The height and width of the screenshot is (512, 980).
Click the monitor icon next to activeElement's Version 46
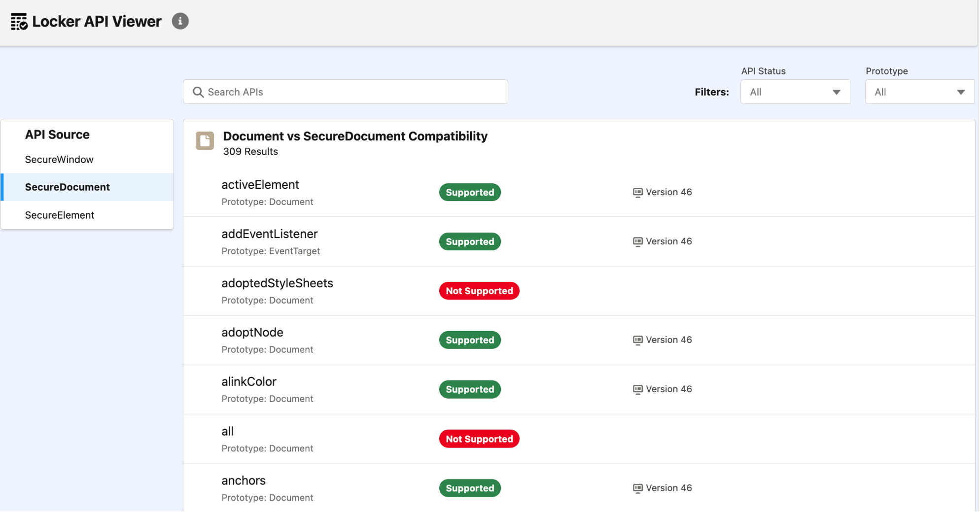[638, 192]
